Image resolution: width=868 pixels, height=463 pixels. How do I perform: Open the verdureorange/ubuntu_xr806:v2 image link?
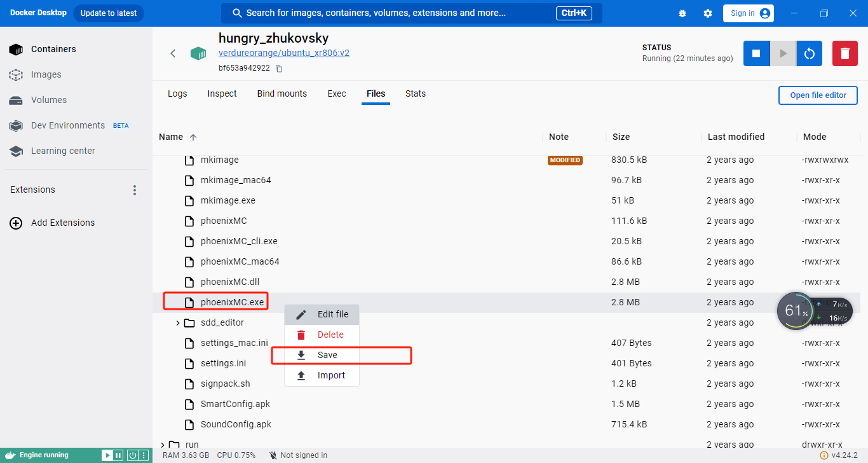coord(284,53)
